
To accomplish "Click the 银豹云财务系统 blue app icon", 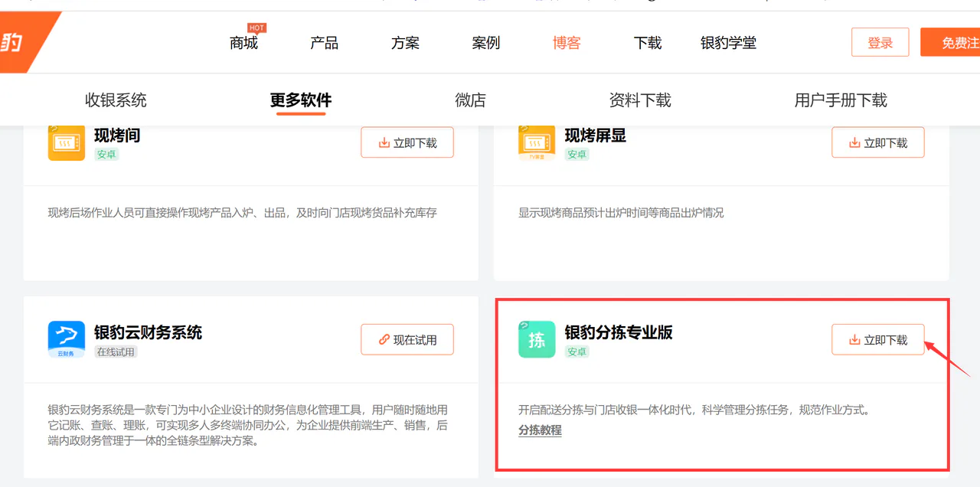I will (x=67, y=340).
